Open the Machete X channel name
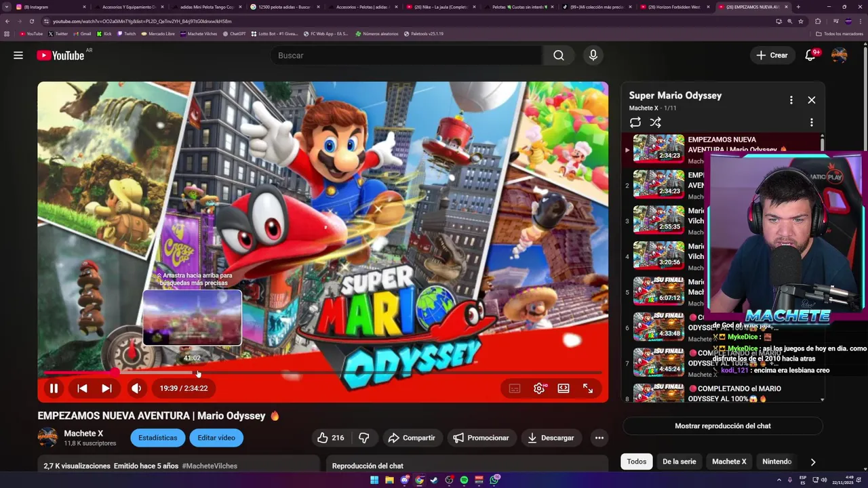868x488 pixels. [x=83, y=434]
